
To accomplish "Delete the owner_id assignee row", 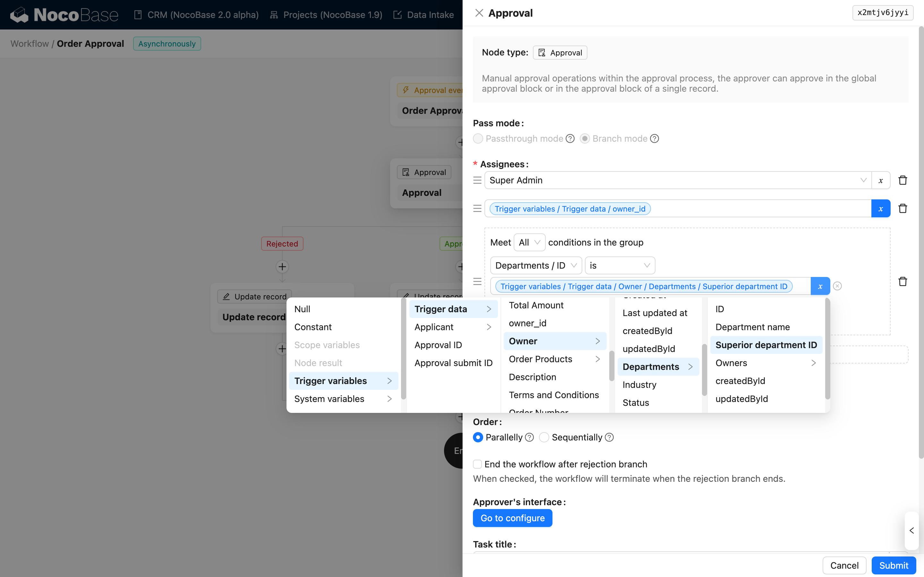I will point(903,208).
